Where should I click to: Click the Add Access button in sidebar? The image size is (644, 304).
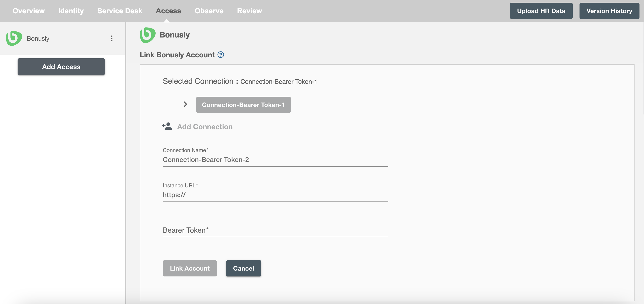[61, 67]
